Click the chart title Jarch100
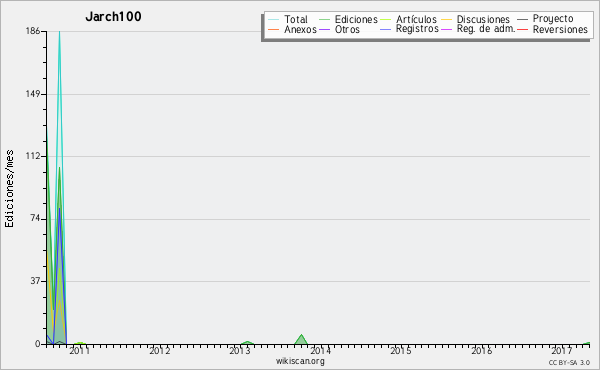Screen dimensions: 600x370 (x=113, y=17)
